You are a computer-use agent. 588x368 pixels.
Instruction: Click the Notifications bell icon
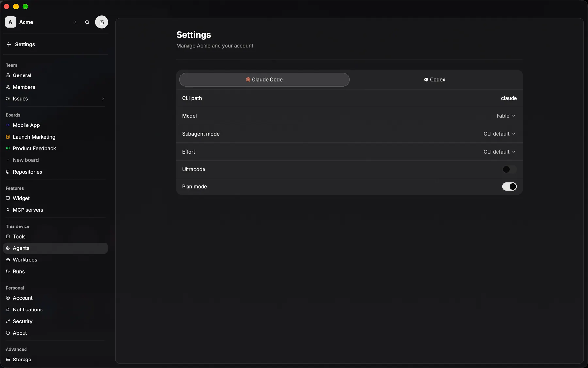(8, 310)
